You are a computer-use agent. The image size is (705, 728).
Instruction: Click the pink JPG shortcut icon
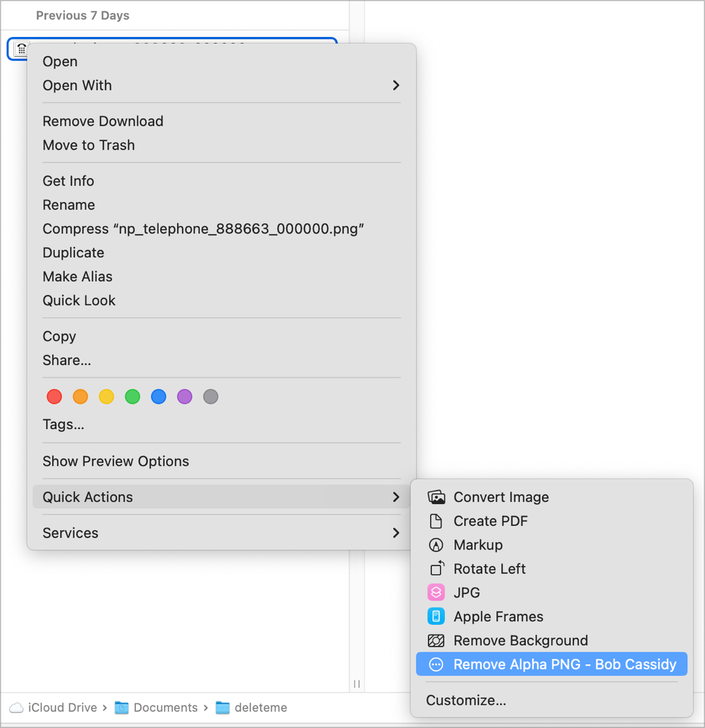436,593
